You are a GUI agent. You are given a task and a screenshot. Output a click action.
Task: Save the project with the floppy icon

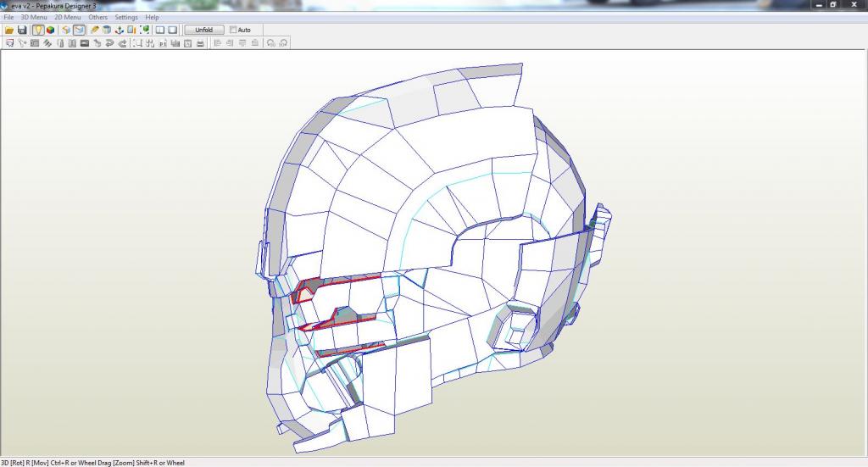pos(22,30)
